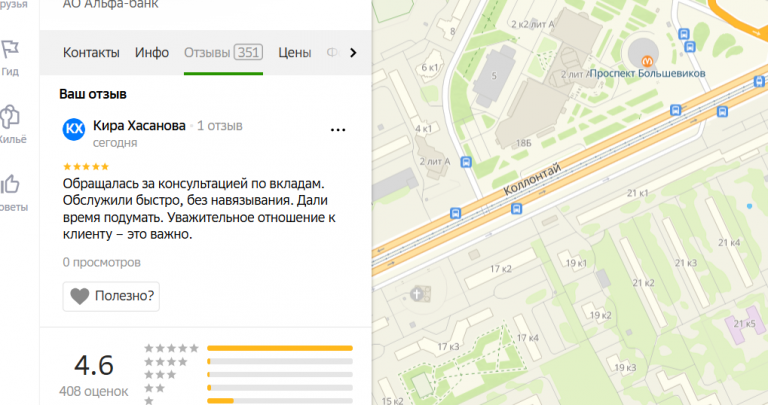This screenshot has width=768, height=405.
Task: Click building 19 к2 on the map
Action: point(600,315)
